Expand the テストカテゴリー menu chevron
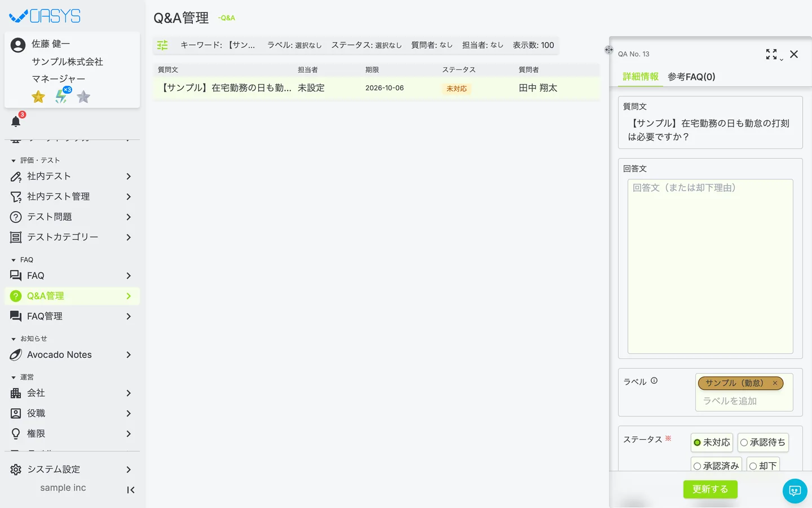 (129, 238)
